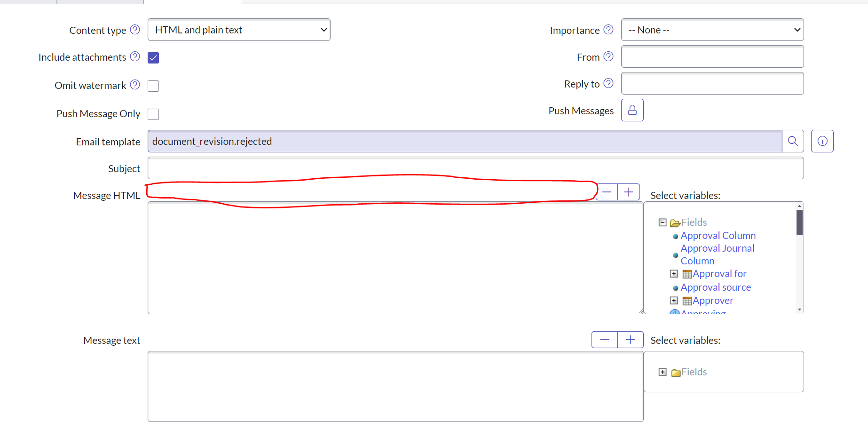Click the Approval source variable link

pyautogui.click(x=716, y=287)
